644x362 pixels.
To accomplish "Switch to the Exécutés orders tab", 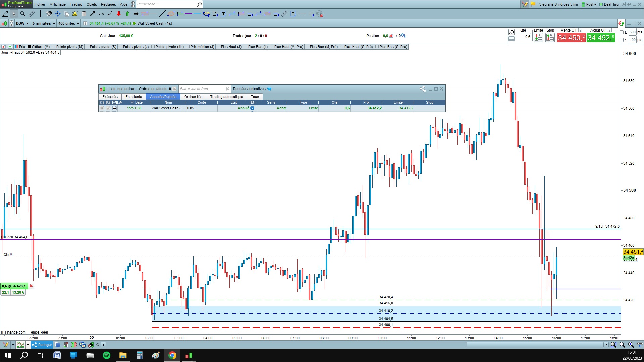I will pyautogui.click(x=110, y=97).
